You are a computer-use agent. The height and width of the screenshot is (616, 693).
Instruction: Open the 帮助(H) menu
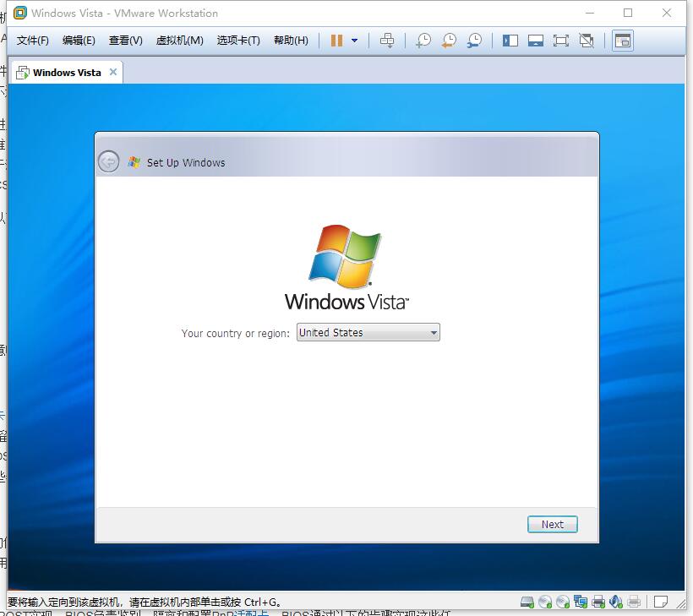(x=291, y=41)
